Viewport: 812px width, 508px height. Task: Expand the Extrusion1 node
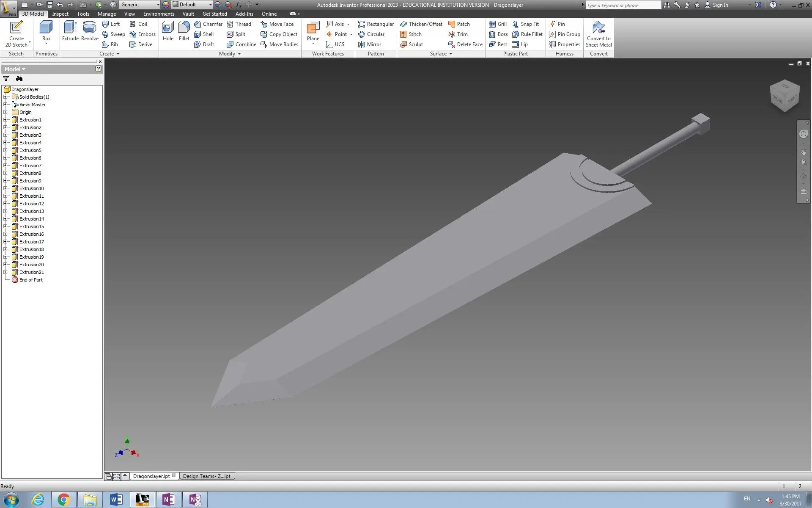[x=6, y=120]
